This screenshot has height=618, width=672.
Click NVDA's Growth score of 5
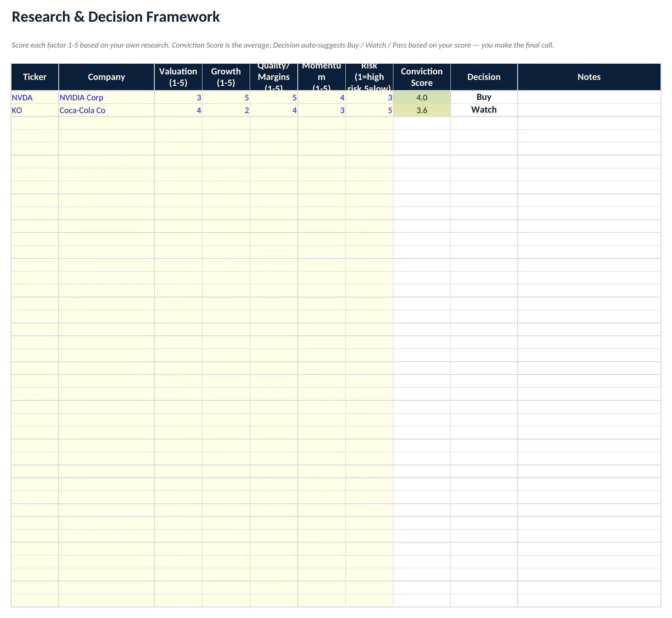(x=226, y=97)
